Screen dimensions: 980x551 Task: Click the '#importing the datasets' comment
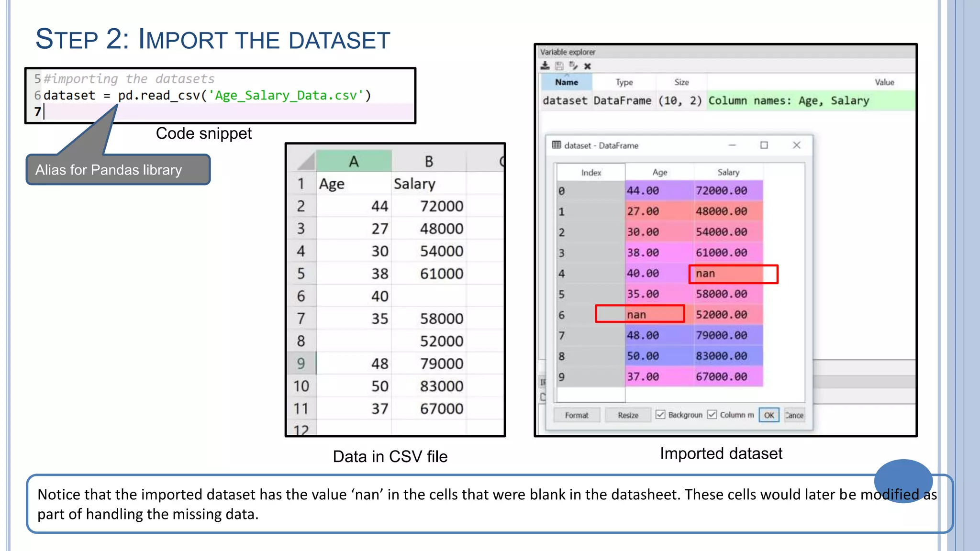click(129, 78)
